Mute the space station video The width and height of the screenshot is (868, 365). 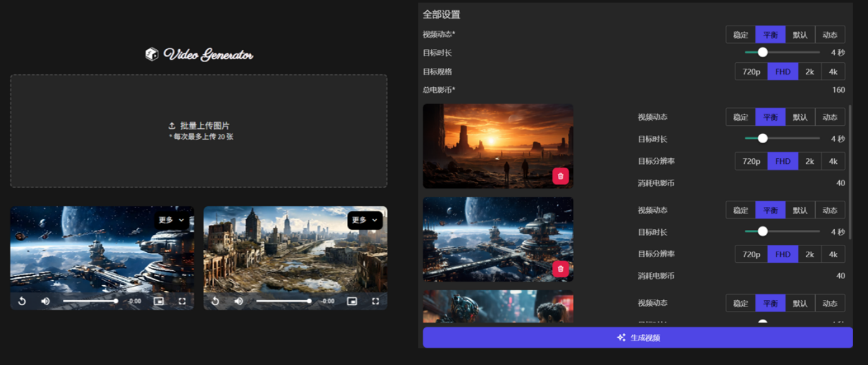tap(45, 301)
